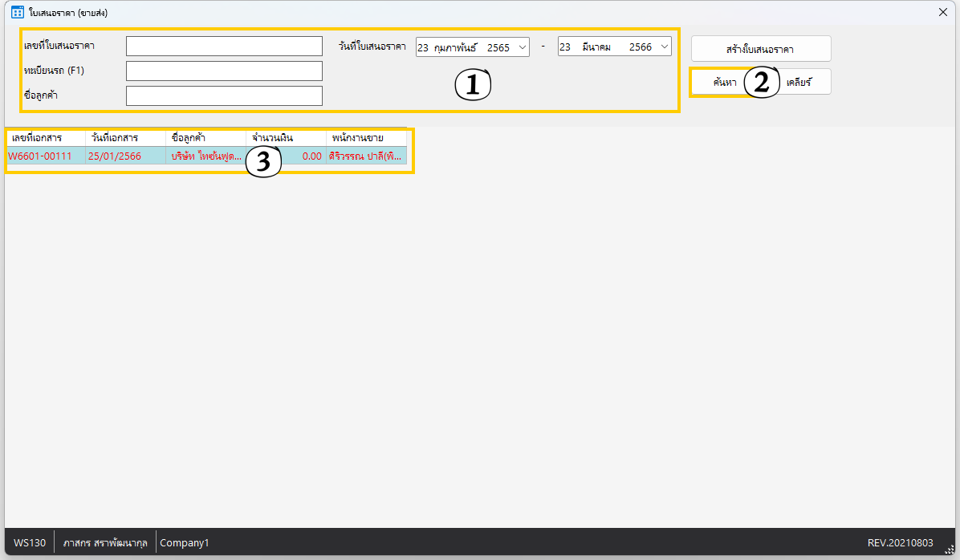Focus the เลขที่ใบเสนอราคา input field
The image size is (960, 560).
pyautogui.click(x=224, y=47)
